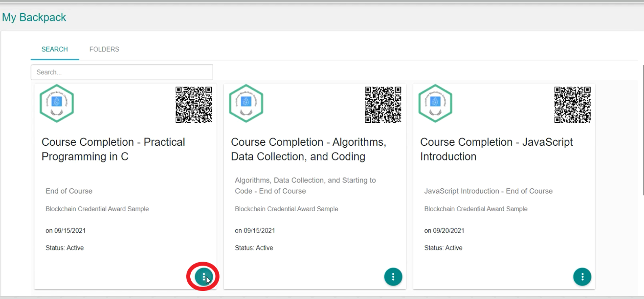Click hexagon badge on Algorithms course card
The image size is (644, 299).
tap(246, 103)
